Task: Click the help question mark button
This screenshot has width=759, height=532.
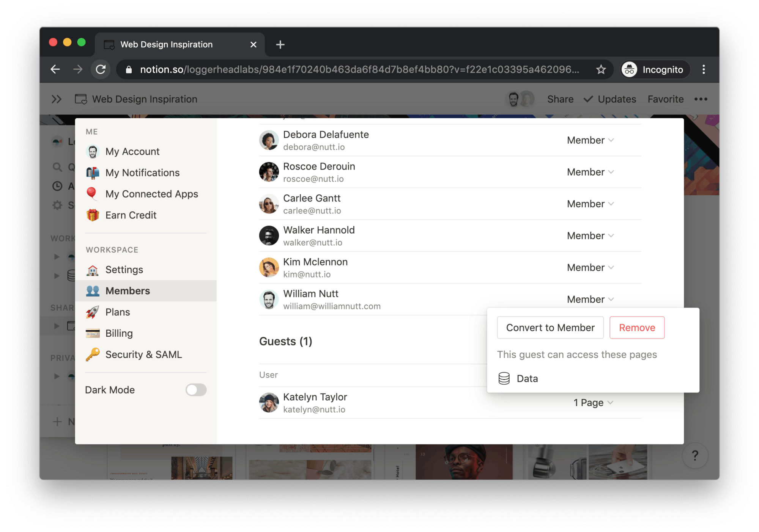Action: [695, 455]
